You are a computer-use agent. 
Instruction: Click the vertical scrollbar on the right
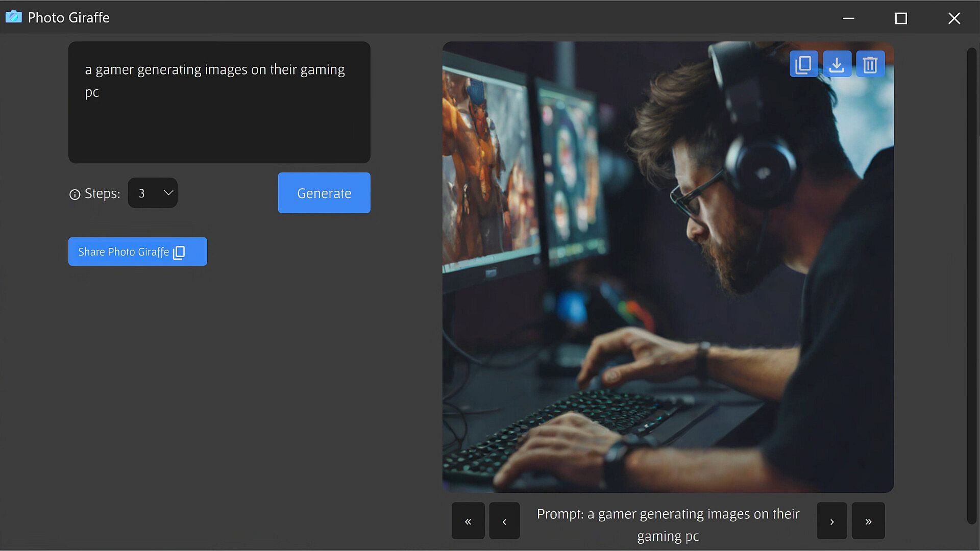pyautogui.click(x=971, y=286)
